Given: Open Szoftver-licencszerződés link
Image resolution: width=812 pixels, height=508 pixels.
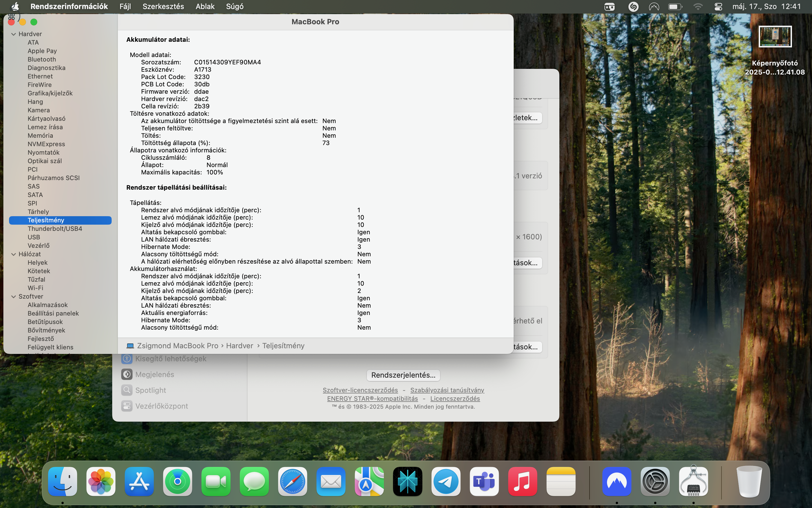Looking at the screenshot, I should [x=360, y=390].
